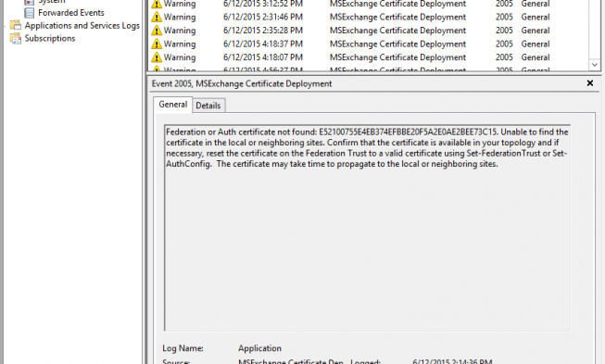Click source name in 2:31:46 PM row
Screen dimensions: 605x364
[x=397, y=17]
